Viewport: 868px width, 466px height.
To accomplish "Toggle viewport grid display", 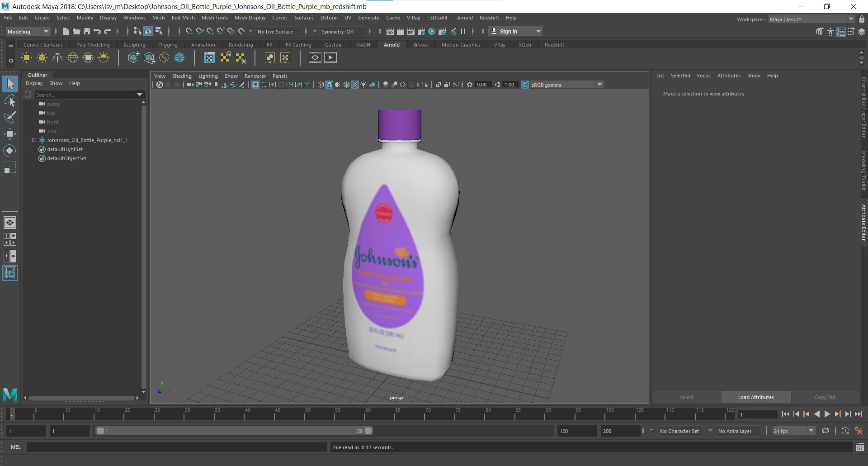I will 255,85.
